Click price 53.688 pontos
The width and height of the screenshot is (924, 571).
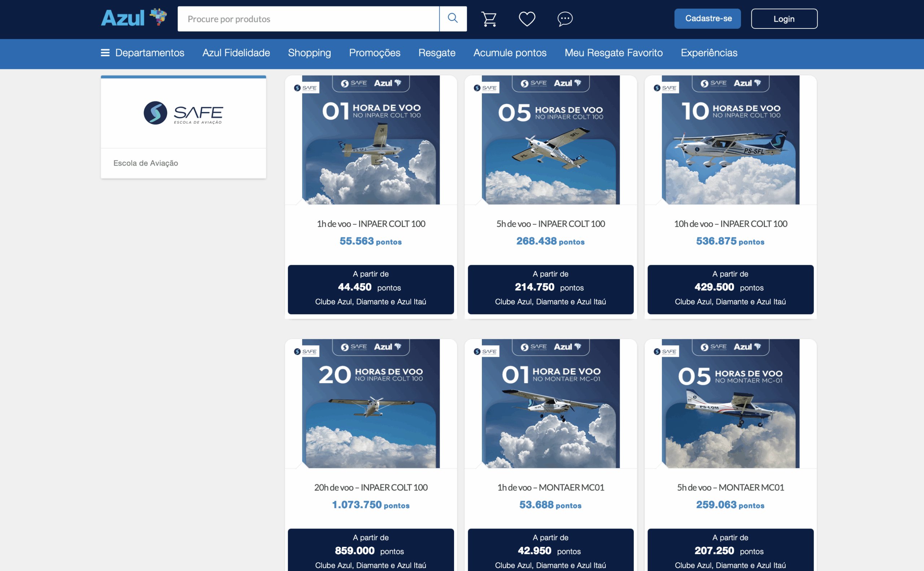(551, 505)
